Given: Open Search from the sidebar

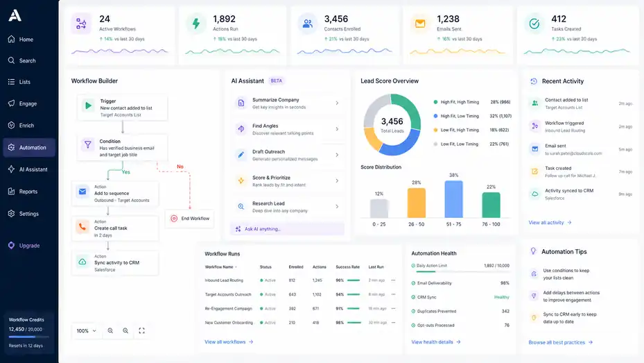Looking at the screenshot, I should (28, 60).
